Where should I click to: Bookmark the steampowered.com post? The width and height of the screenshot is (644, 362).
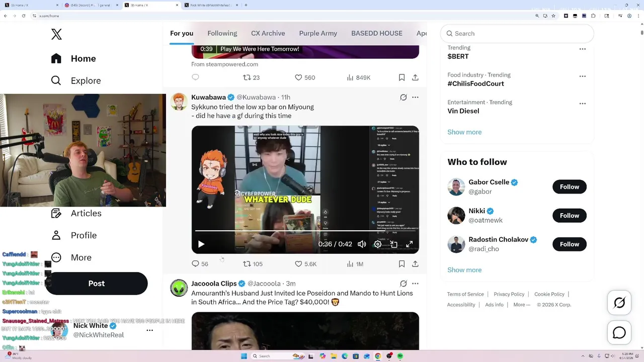point(401,77)
